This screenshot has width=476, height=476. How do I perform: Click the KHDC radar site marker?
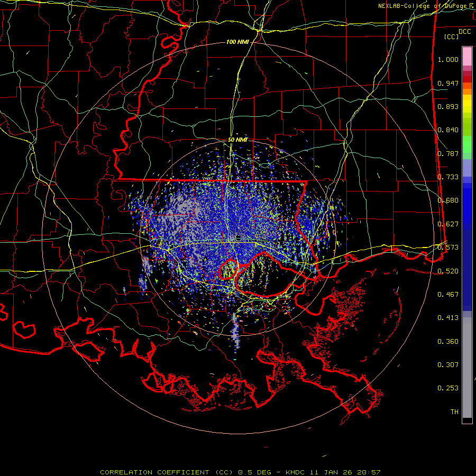click(x=239, y=236)
